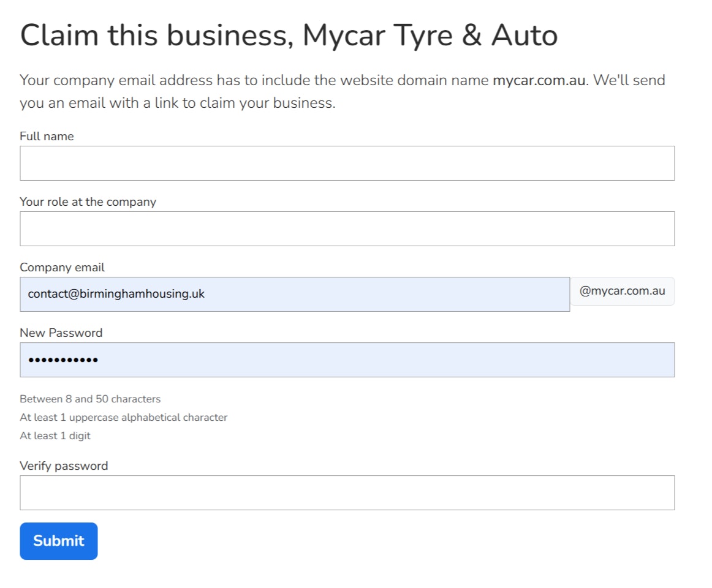This screenshot has height=588, width=712.
Task: Click the @mycar.com.au email suffix box
Action: tap(622, 291)
